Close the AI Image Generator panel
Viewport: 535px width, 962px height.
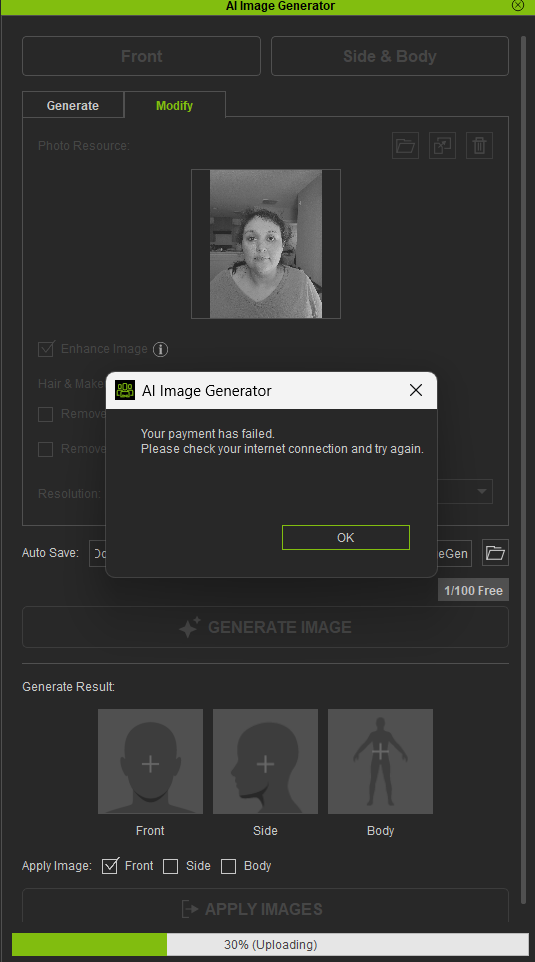coord(518,6)
